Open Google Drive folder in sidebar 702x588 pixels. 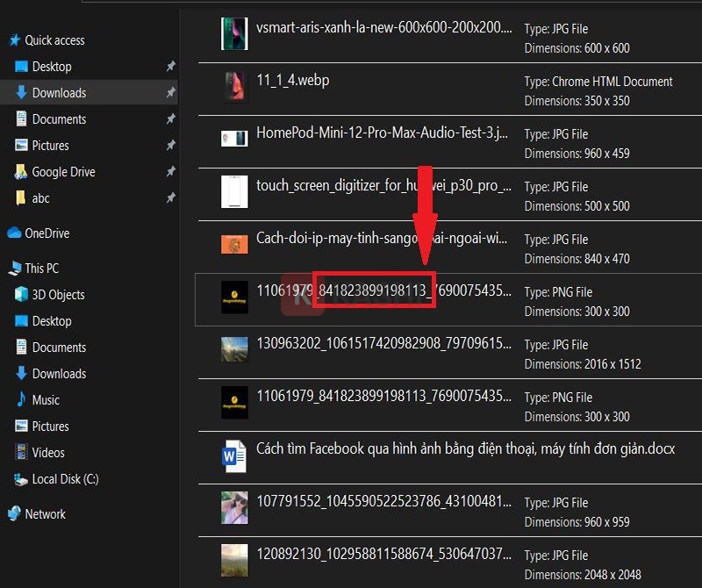pos(63,172)
